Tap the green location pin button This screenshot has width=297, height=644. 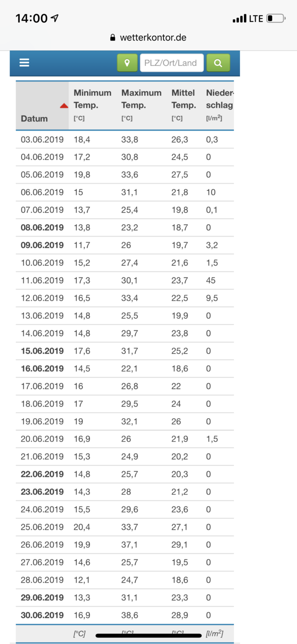coord(127,63)
